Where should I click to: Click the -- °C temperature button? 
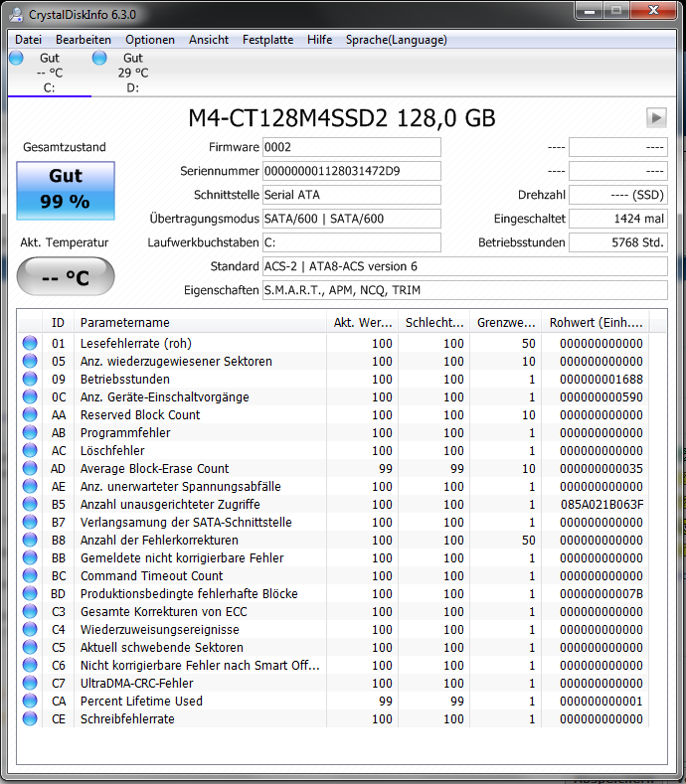click(66, 276)
